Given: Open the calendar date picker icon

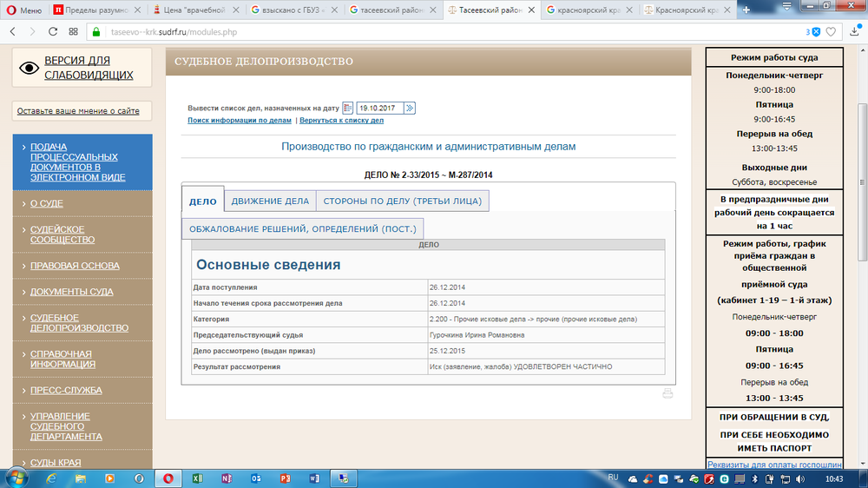Looking at the screenshot, I should click(348, 108).
